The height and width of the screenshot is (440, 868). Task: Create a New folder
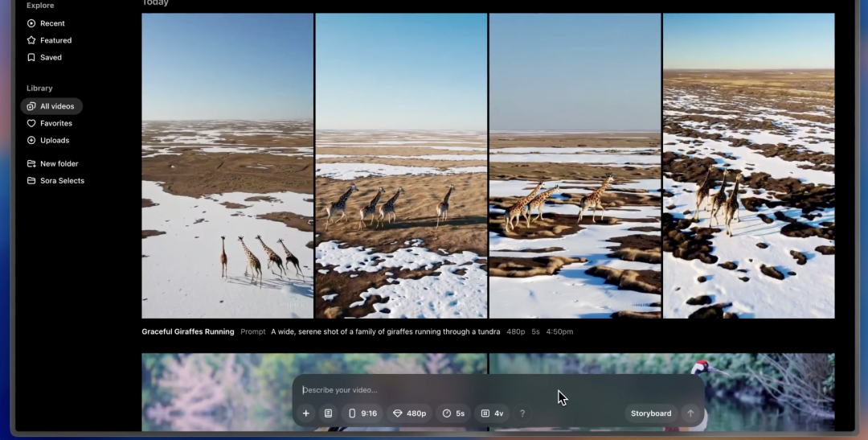[52, 164]
